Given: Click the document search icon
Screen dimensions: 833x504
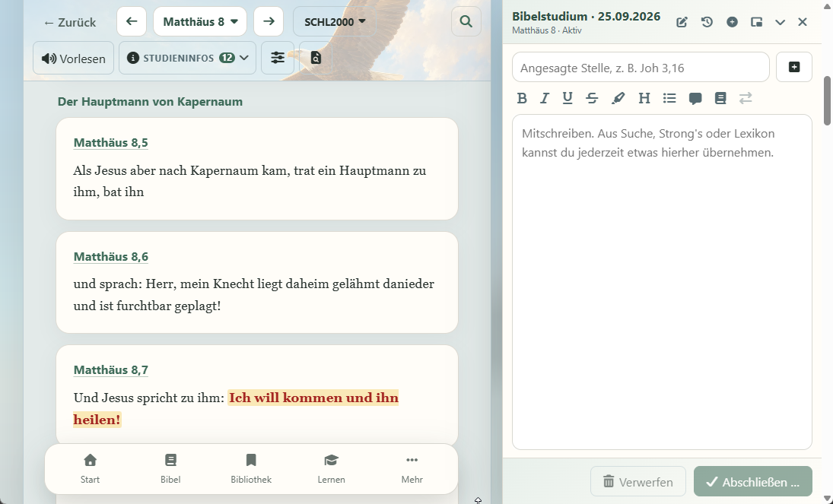Looking at the screenshot, I should [316, 58].
